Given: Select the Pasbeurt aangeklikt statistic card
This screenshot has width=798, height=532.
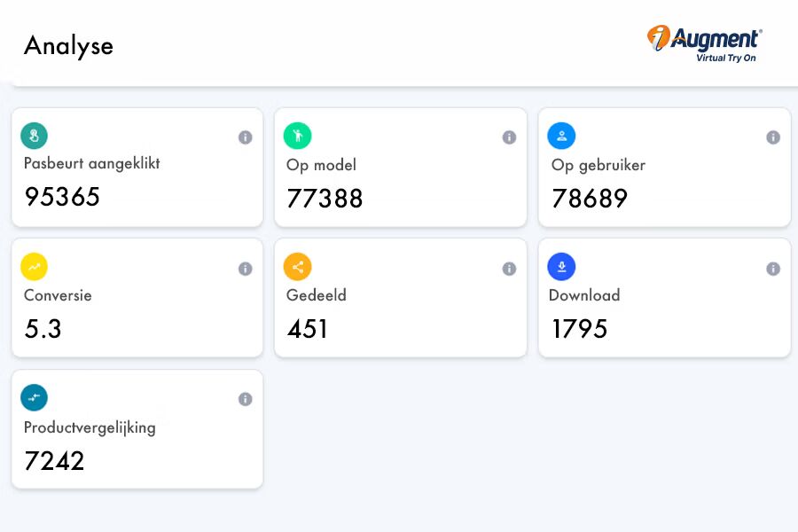Looking at the screenshot, I should point(137,168).
